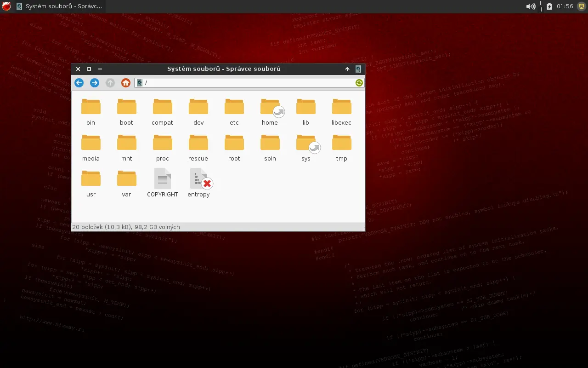The height and width of the screenshot is (368, 588).
Task: Reload the folder with the green refresh icon
Action: click(x=359, y=83)
